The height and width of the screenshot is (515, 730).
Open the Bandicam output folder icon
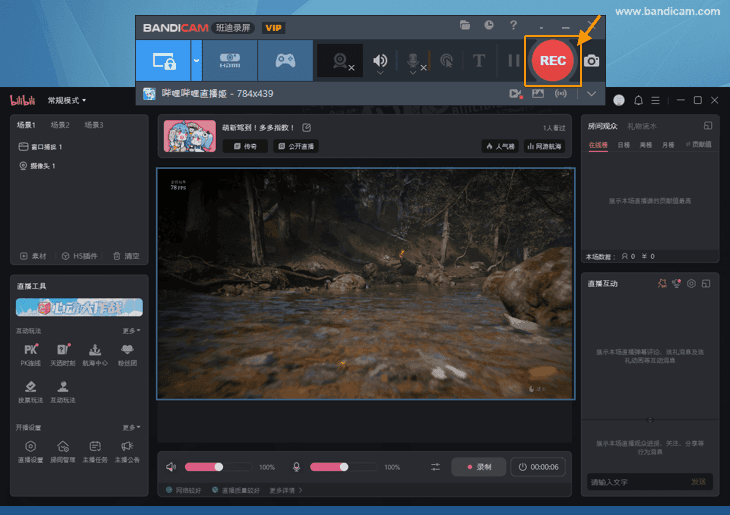[x=465, y=25]
